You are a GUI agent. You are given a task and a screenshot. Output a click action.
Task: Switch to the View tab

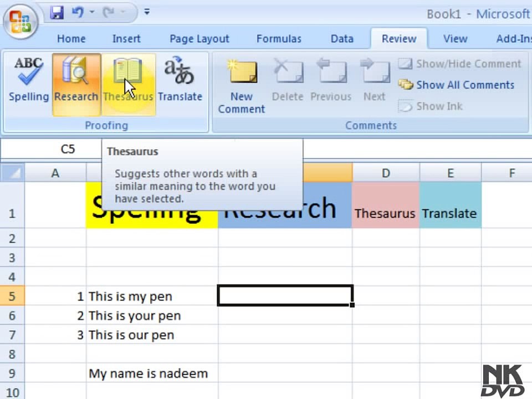pyautogui.click(x=456, y=39)
